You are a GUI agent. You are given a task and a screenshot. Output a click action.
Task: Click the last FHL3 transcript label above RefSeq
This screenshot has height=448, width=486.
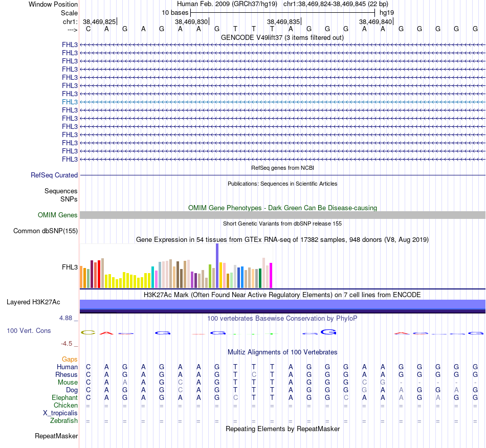[70, 159]
